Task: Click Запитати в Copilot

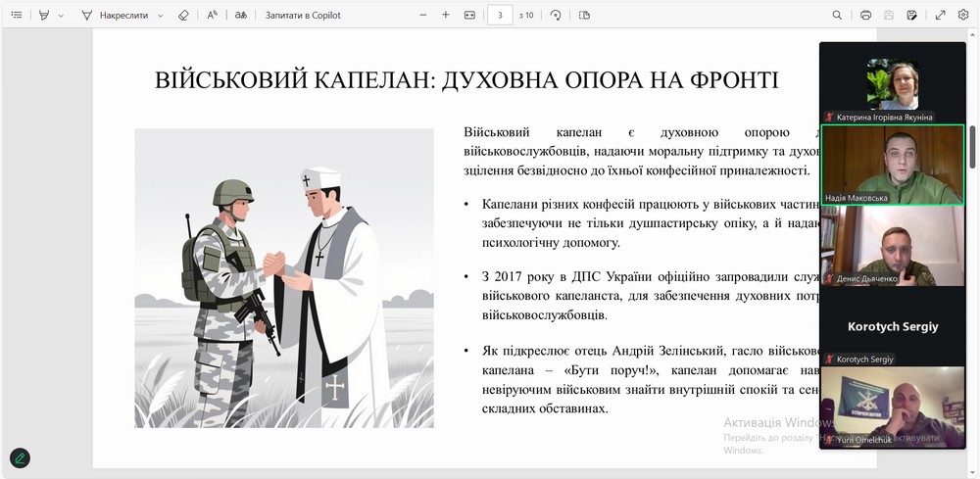Action: click(303, 15)
